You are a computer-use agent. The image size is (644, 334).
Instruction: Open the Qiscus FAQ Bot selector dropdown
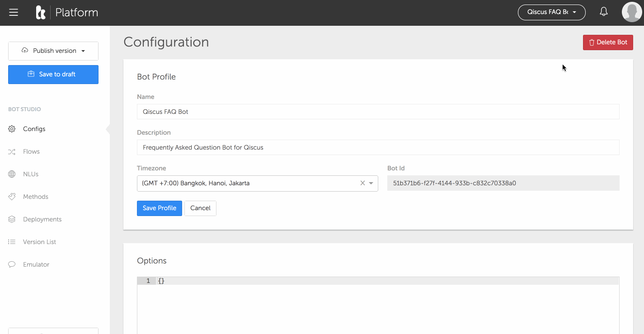click(x=551, y=12)
